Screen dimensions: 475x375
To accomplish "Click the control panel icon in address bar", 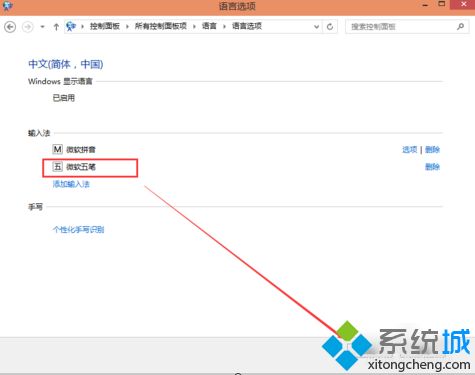I will [x=71, y=26].
